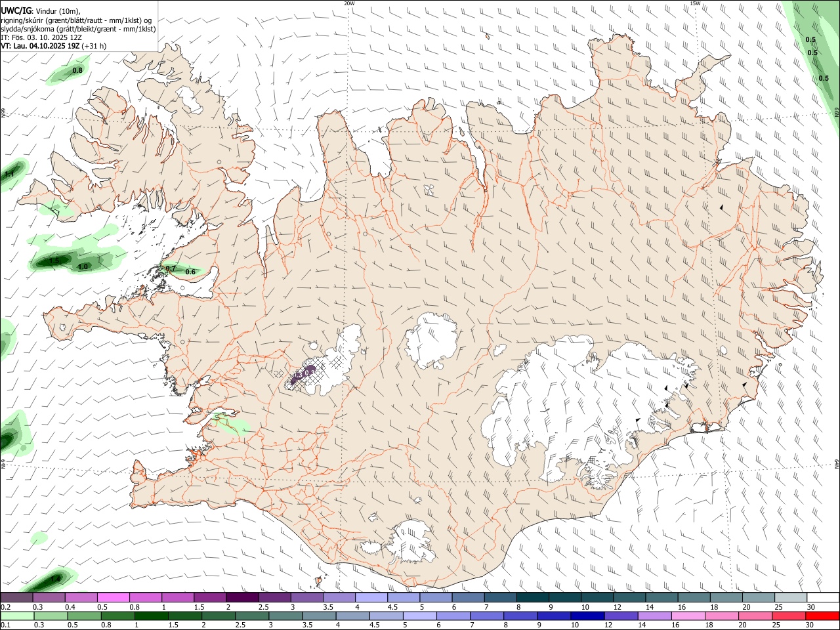Click the white swatch ending snow legend

tap(822, 597)
